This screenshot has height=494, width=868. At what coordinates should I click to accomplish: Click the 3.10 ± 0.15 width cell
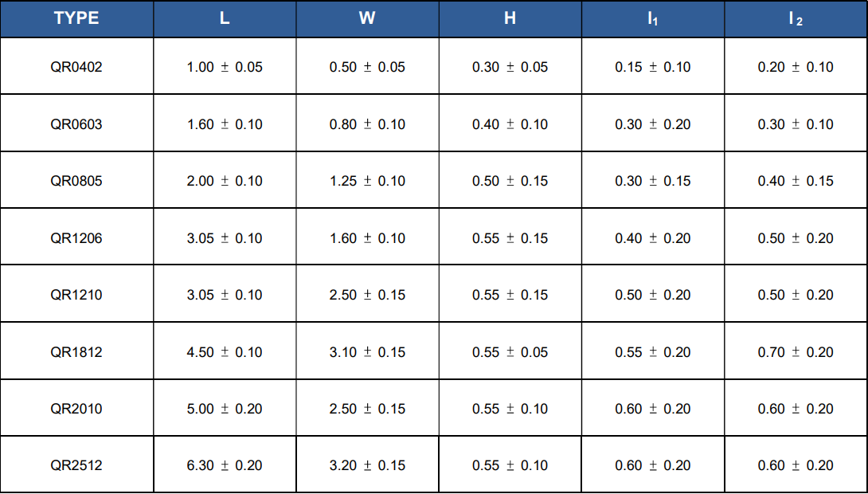(x=367, y=352)
